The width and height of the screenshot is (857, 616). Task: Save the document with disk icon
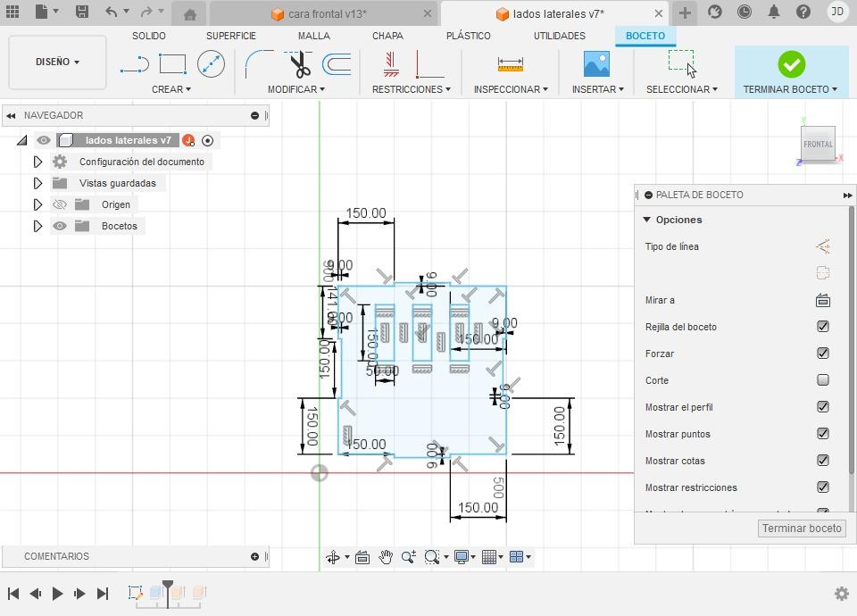pos(82,12)
